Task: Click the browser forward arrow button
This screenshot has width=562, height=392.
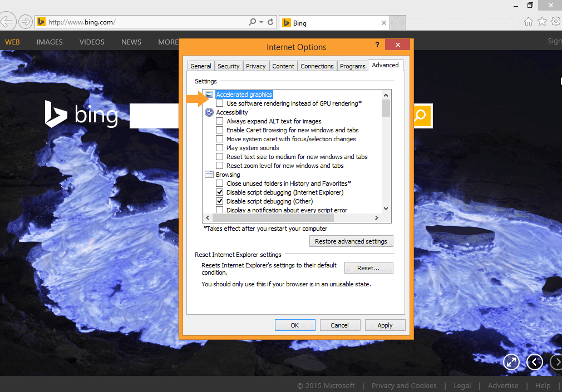Action: pyautogui.click(x=25, y=22)
